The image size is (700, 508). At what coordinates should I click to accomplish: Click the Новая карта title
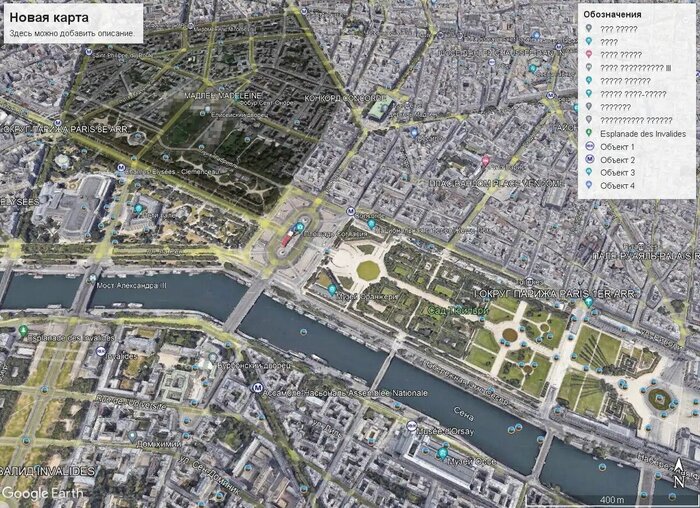pyautogui.click(x=49, y=18)
